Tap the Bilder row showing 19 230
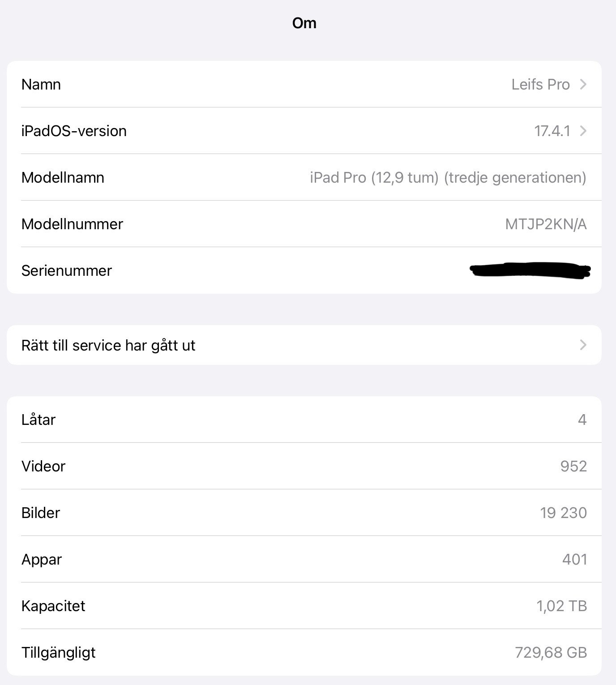 click(304, 513)
